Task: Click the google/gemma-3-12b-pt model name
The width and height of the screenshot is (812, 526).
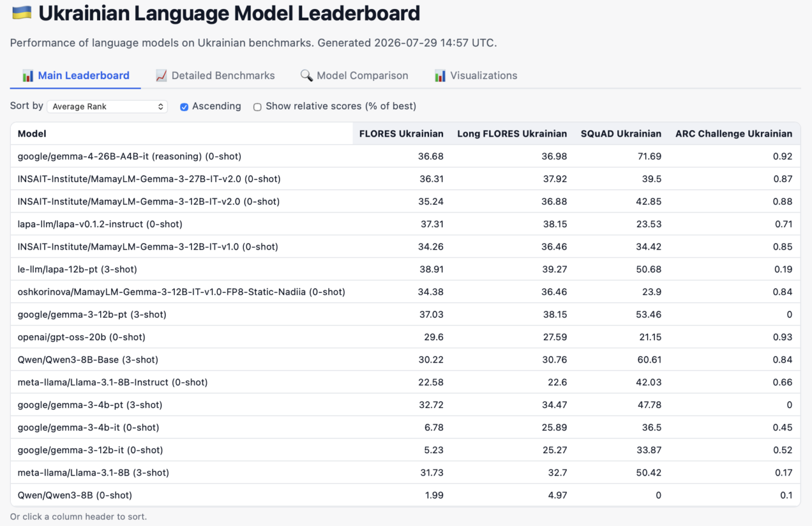Action: pyautogui.click(x=92, y=314)
